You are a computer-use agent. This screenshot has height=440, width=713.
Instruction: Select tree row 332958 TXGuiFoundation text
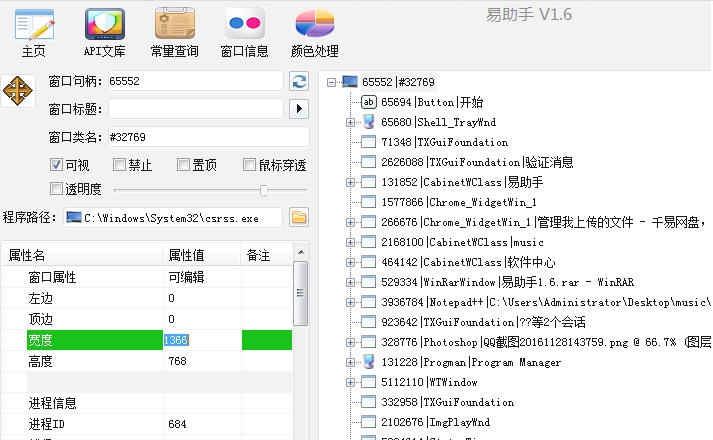coord(447,402)
